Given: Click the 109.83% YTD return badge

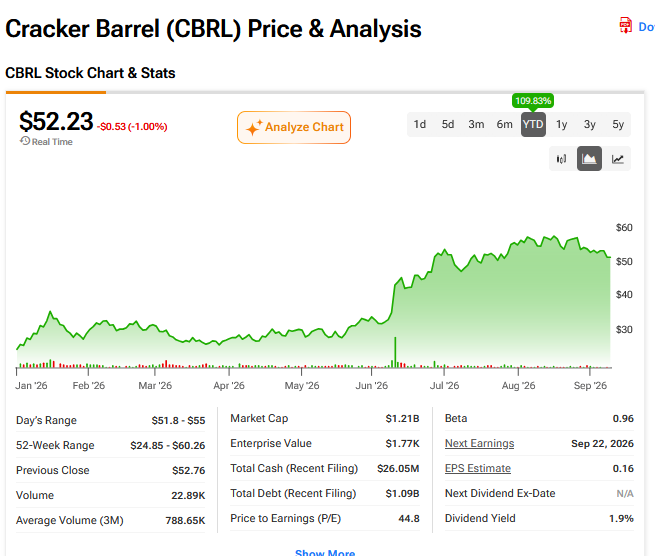Looking at the screenshot, I should pyautogui.click(x=533, y=101).
